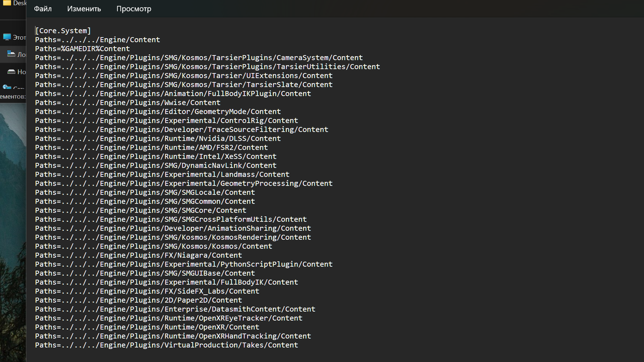Click the Animation/FullBodyIKPlugin/Content path line
This screenshot has width=644, height=362.
(173, 94)
